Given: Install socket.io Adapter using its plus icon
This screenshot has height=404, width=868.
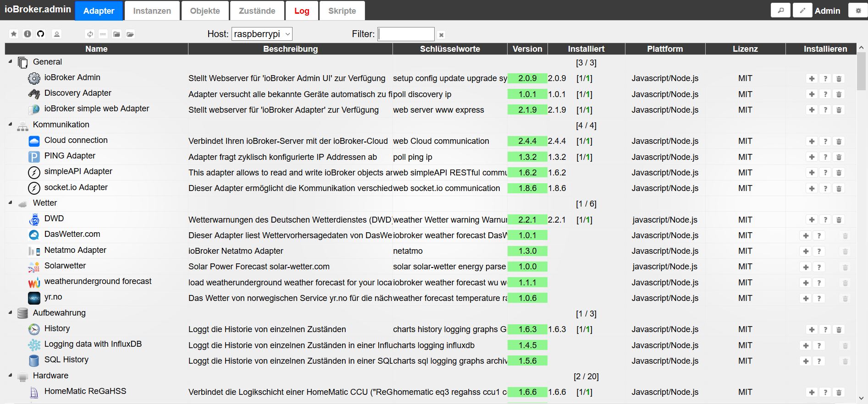Looking at the screenshot, I should (x=812, y=188).
